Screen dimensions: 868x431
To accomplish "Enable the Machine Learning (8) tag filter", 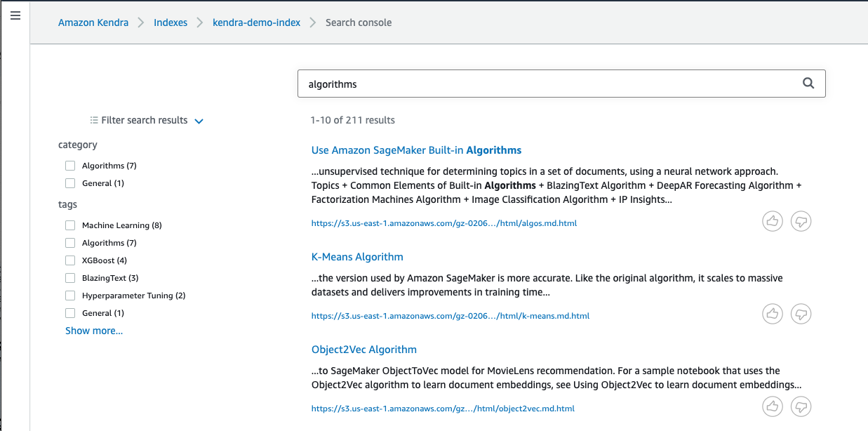I will (70, 225).
